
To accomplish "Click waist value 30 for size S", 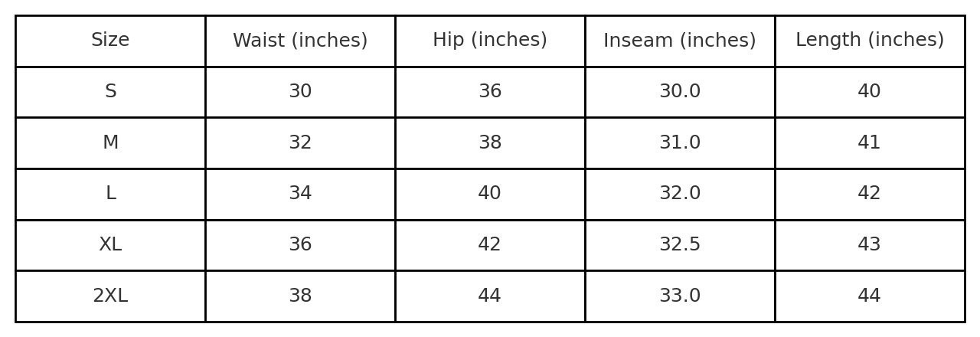I will (x=300, y=92).
